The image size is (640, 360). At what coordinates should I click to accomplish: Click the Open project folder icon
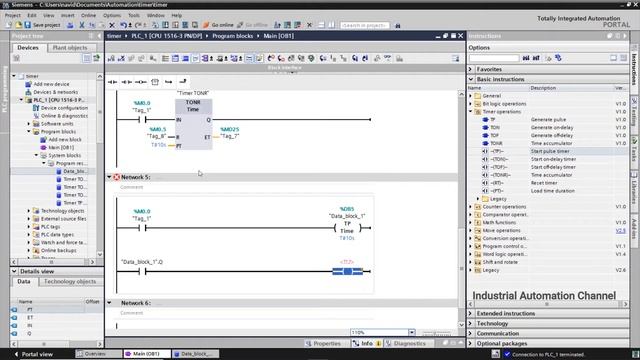[x=18, y=25]
